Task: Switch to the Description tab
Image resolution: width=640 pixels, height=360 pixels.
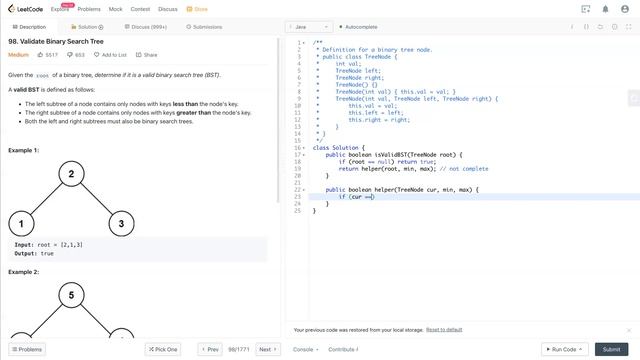Action: click(29, 27)
